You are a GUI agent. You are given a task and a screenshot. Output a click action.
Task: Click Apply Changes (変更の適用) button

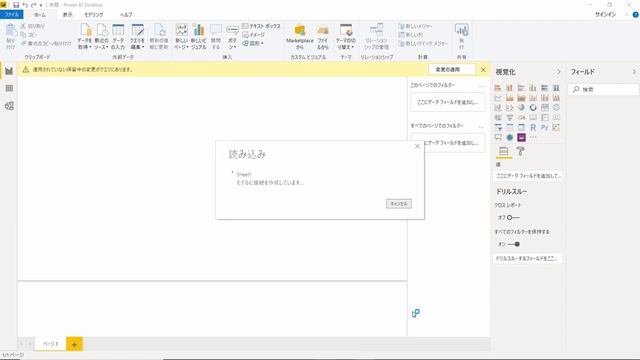coord(452,69)
